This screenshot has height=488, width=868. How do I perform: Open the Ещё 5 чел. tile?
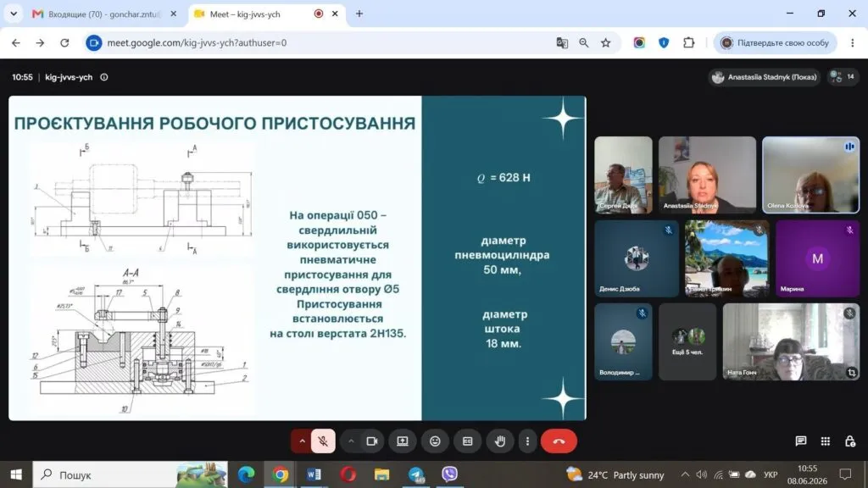[687, 341]
